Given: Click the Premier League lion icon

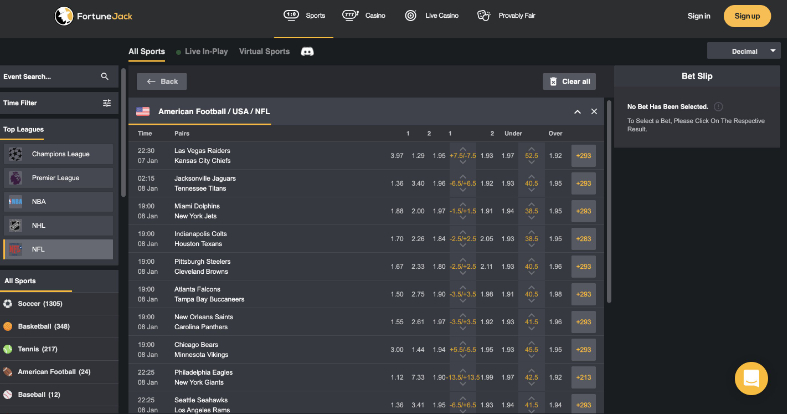Looking at the screenshot, I should 15,178.
